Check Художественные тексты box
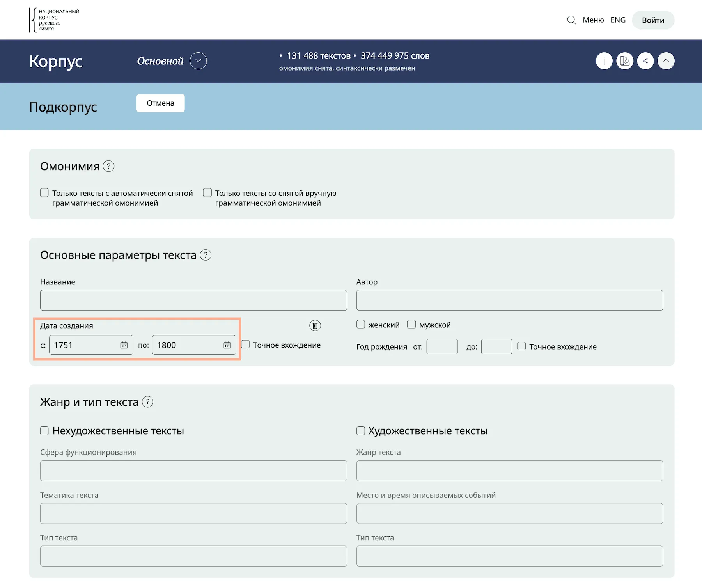Viewport: 702px width, 588px height. point(361,431)
